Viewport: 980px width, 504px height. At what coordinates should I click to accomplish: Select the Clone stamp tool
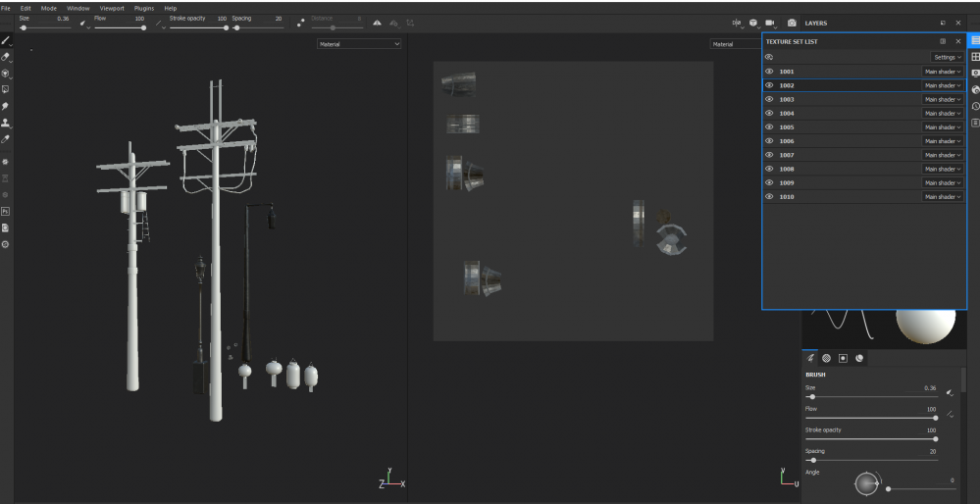[6, 123]
